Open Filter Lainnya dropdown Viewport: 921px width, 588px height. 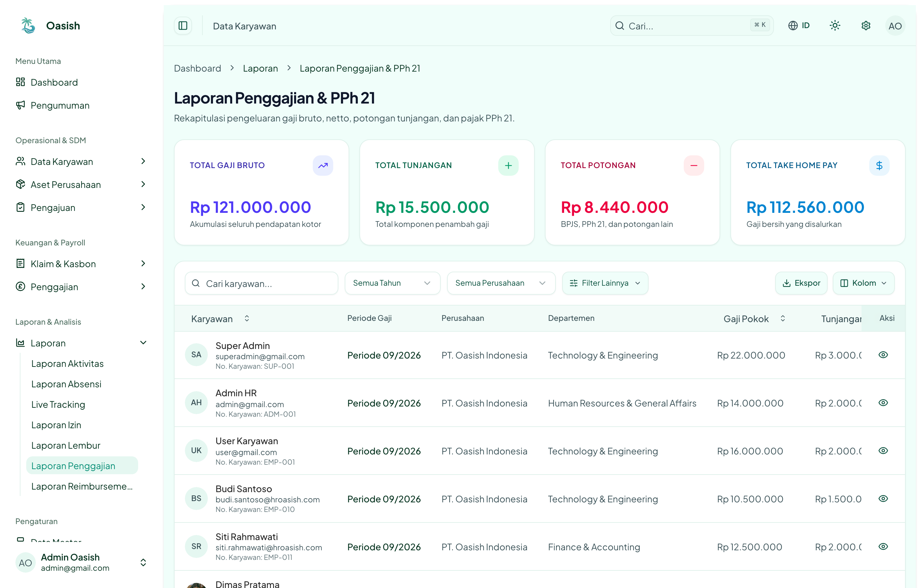point(605,283)
